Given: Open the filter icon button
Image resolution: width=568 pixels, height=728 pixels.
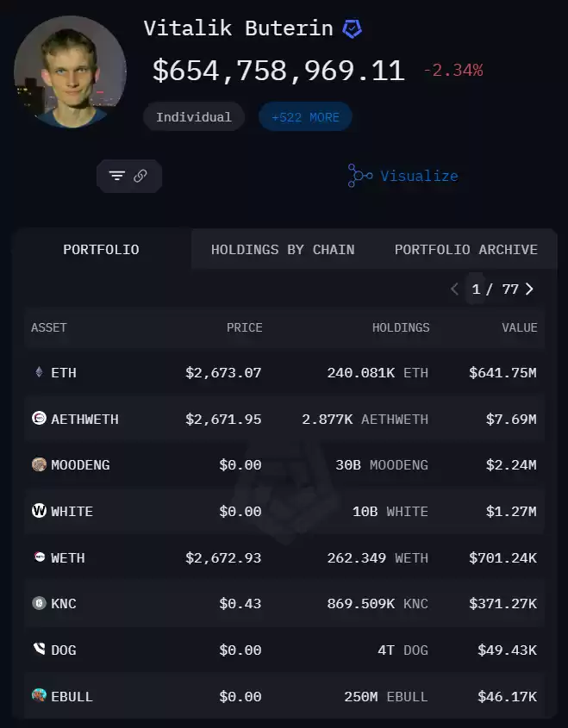Looking at the screenshot, I should pyautogui.click(x=116, y=176).
